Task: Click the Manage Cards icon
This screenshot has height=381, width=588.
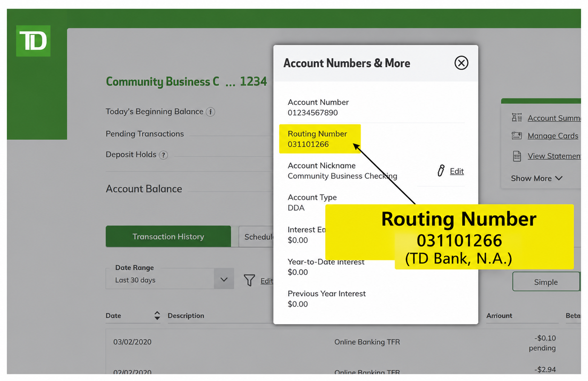Action: [517, 136]
